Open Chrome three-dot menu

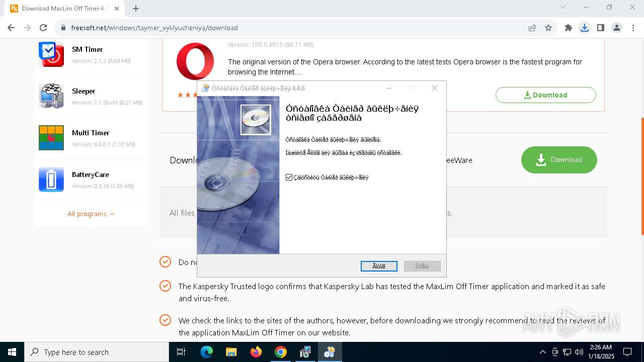633,28
